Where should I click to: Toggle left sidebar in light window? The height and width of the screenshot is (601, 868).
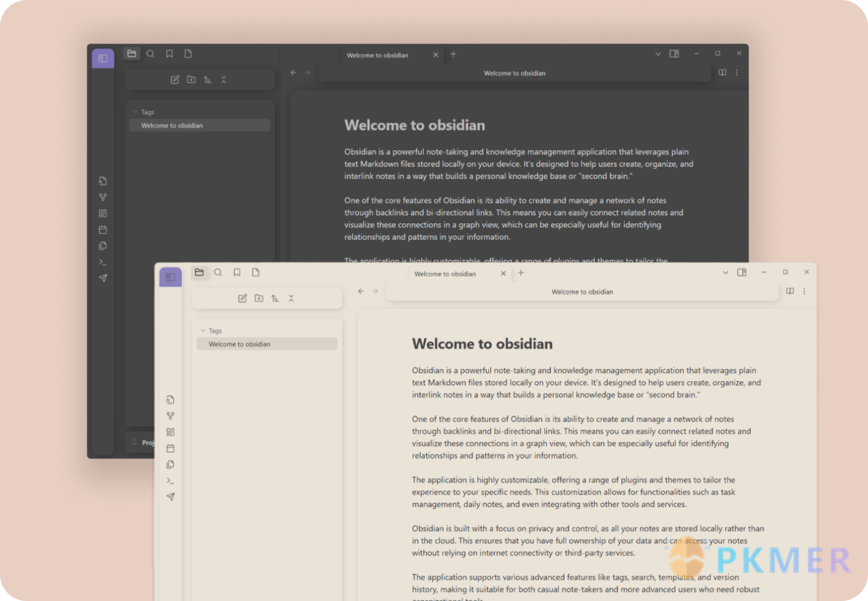click(171, 277)
